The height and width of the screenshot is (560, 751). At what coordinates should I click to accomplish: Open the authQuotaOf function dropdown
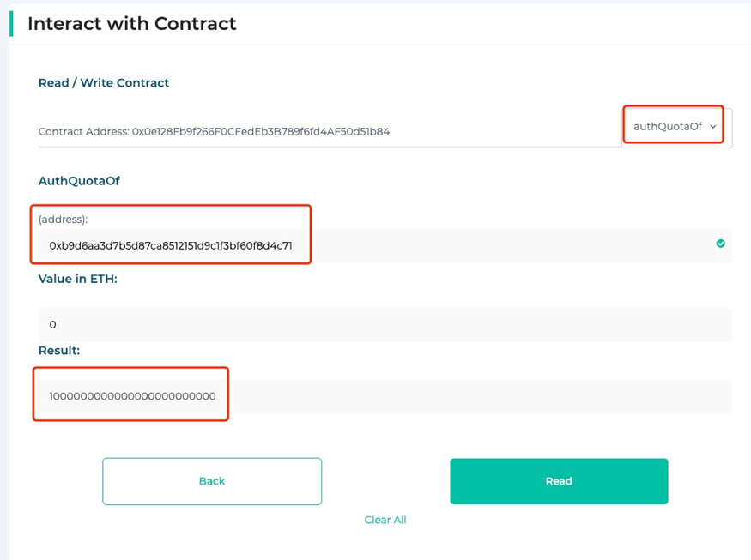pyautogui.click(x=676, y=127)
